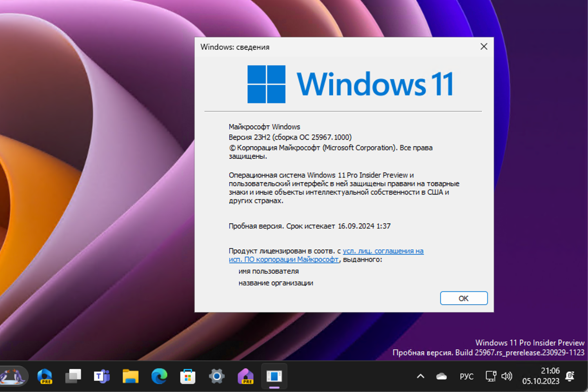Select the active winver window on taskbar
Image resolution: width=588 pixels, height=392 pixels.
coord(274,376)
